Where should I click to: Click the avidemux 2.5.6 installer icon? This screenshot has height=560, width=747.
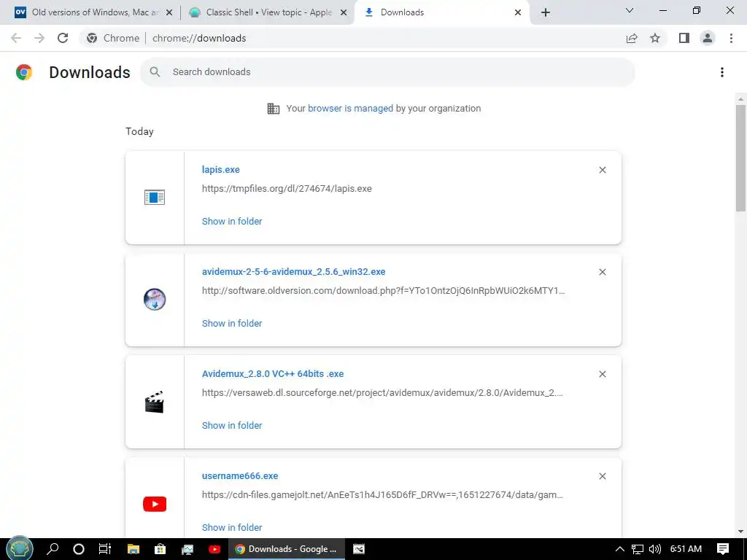[155, 300]
